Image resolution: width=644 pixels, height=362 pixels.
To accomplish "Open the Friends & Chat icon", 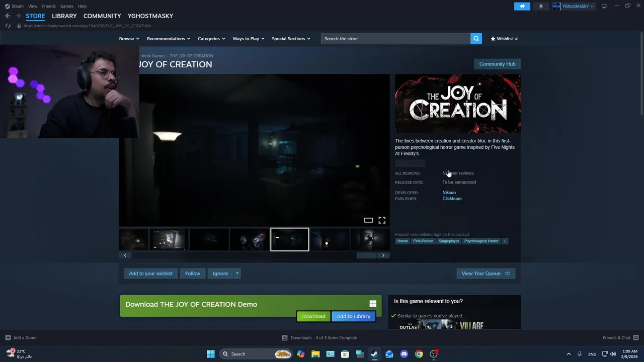I will [x=636, y=337].
